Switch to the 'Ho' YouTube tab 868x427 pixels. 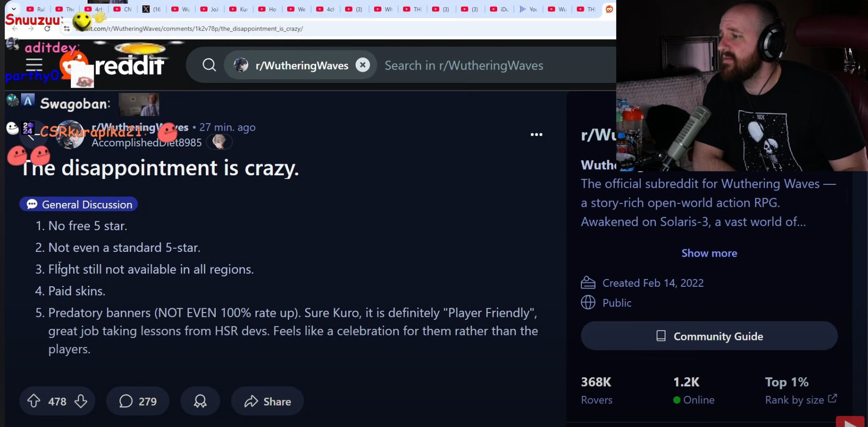tap(267, 9)
